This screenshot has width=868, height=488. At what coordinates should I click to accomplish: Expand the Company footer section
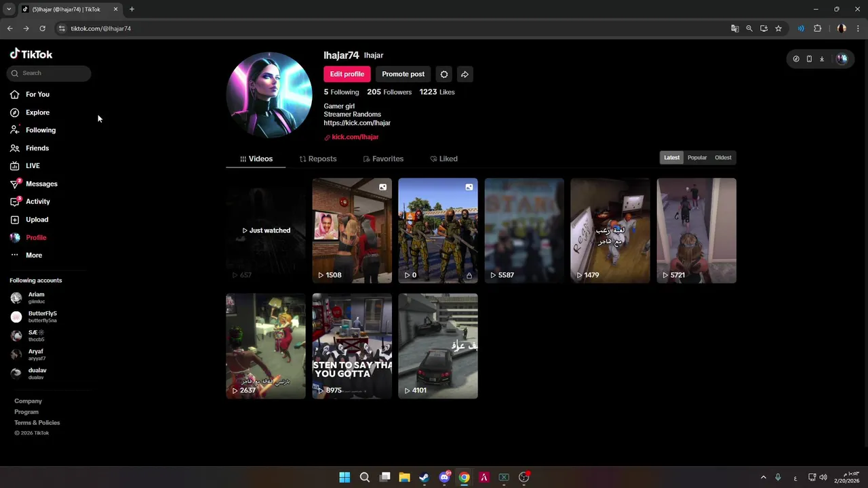[28, 401]
